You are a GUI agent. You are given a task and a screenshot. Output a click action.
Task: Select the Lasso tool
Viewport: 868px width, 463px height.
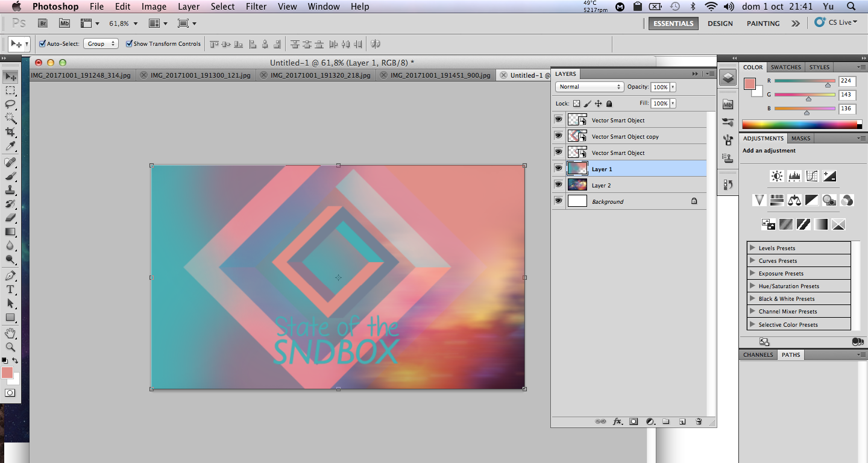10,104
